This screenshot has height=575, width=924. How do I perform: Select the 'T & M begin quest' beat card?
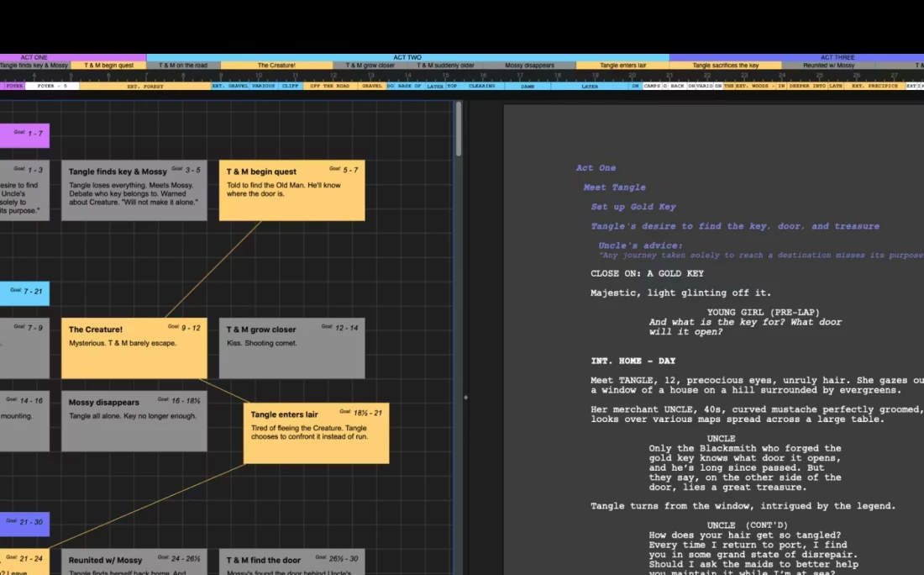[x=291, y=190]
